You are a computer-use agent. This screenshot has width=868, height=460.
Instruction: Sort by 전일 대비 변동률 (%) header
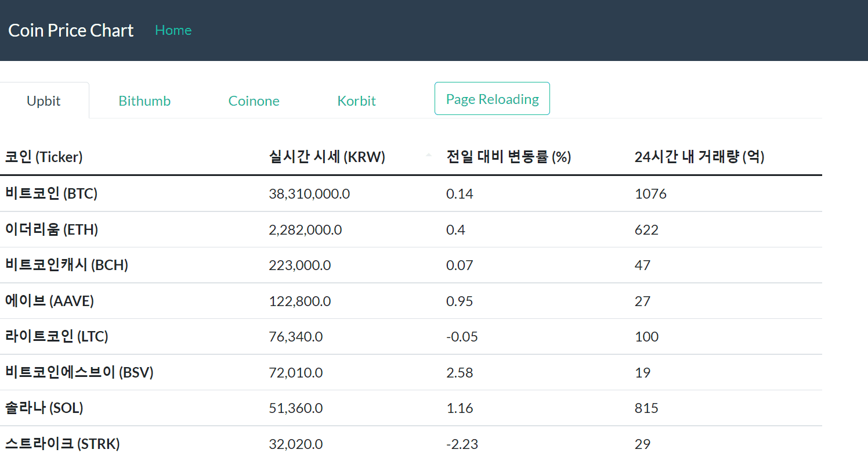click(x=509, y=157)
